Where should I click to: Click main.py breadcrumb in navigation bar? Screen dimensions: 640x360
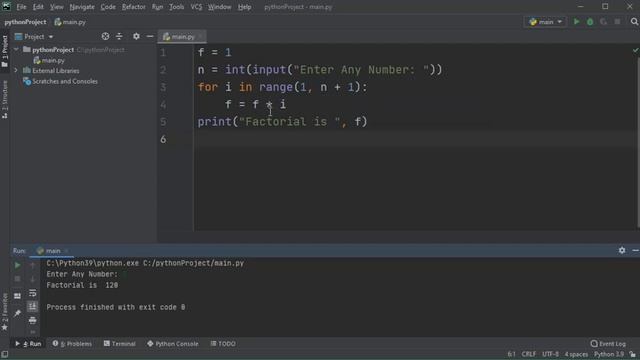point(70,22)
